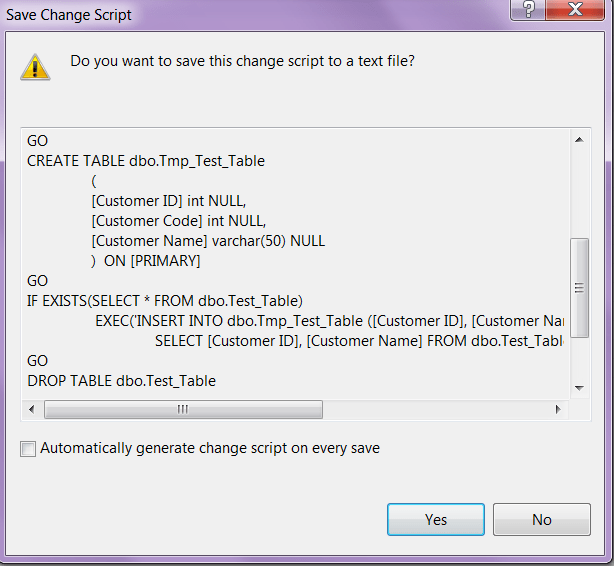
Task: Click the line 'IF EXISTS(SELECT * FROM dbo.Test_Table)'
Action: [165, 301]
